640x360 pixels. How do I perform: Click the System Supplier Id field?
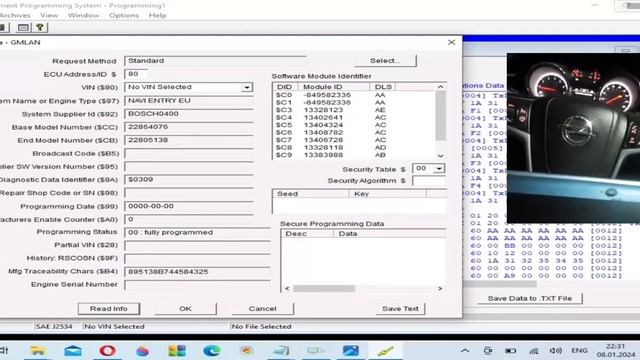tap(189, 113)
